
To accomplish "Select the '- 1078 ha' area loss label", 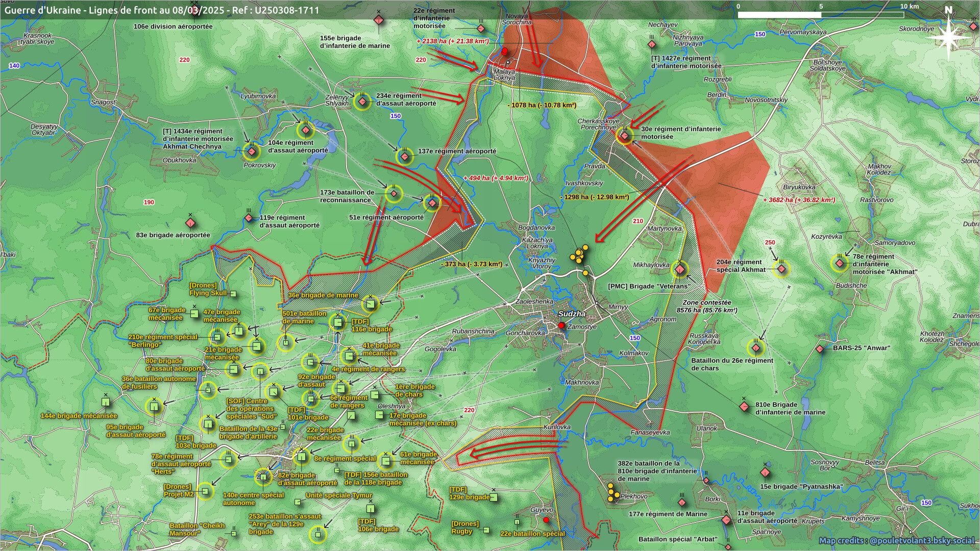I will tap(542, 105).
